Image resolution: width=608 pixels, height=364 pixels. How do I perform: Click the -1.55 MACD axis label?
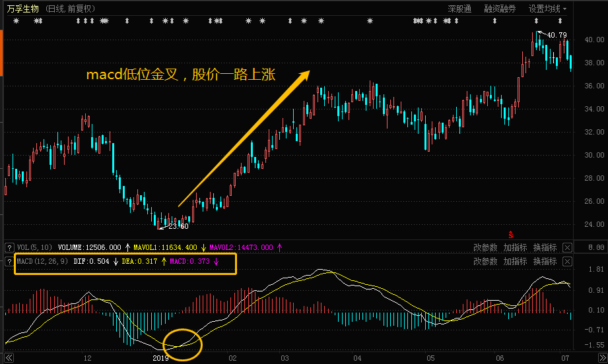point(594,345)
